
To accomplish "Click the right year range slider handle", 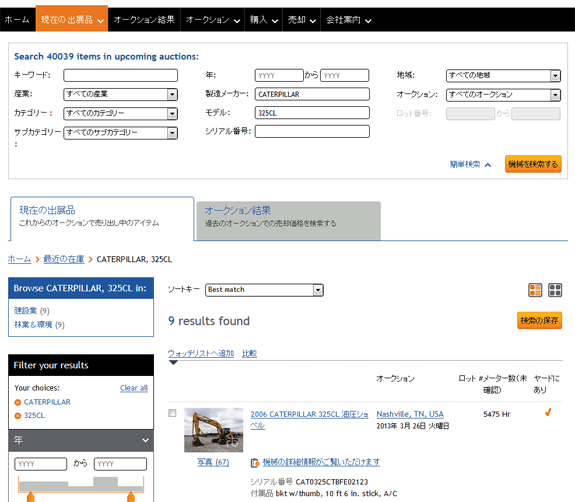I will pos(131,496).
